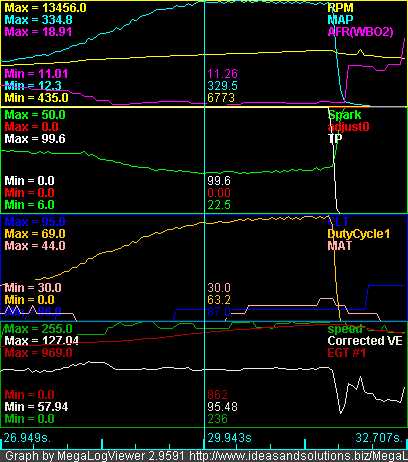Click the 26.949s start time label

[27, 438]
